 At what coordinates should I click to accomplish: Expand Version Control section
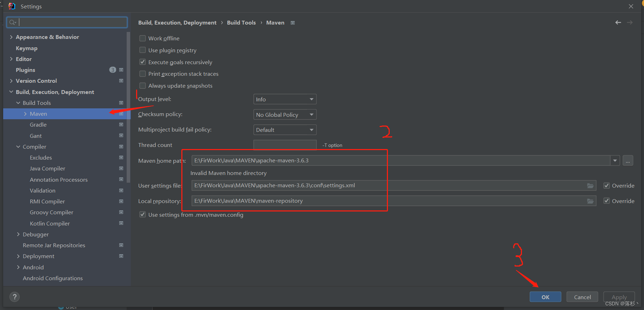11,81
